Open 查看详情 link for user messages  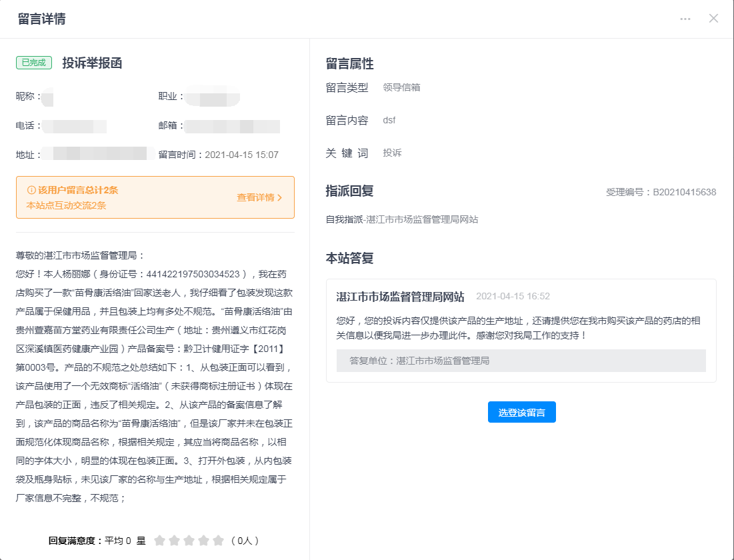tap(259, 197)
